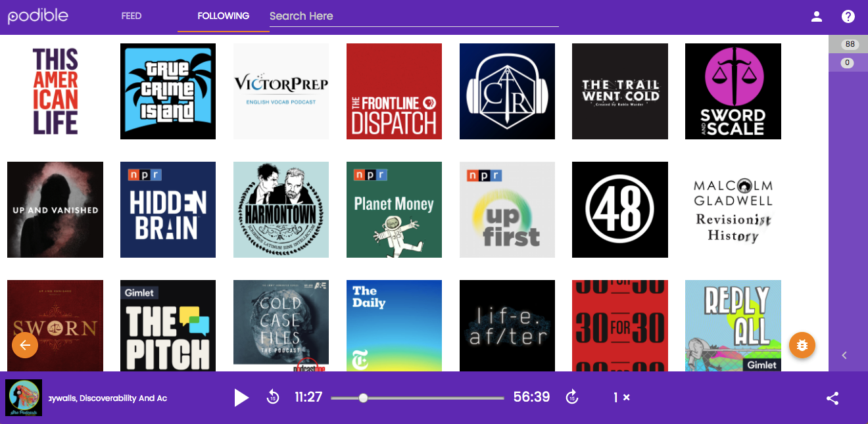Open the user account icon
The height and width of the screenshot is (424, 868).
[x=817, y=16]
